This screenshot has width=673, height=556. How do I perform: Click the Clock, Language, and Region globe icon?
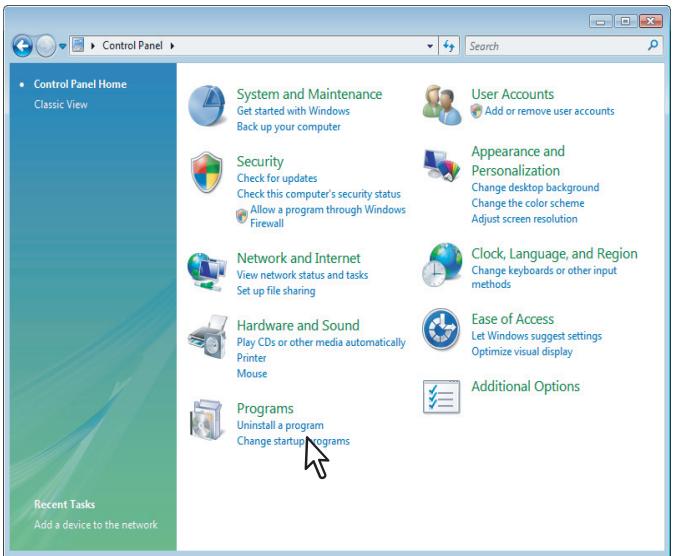pyautogui.click(x=442, y=265)
